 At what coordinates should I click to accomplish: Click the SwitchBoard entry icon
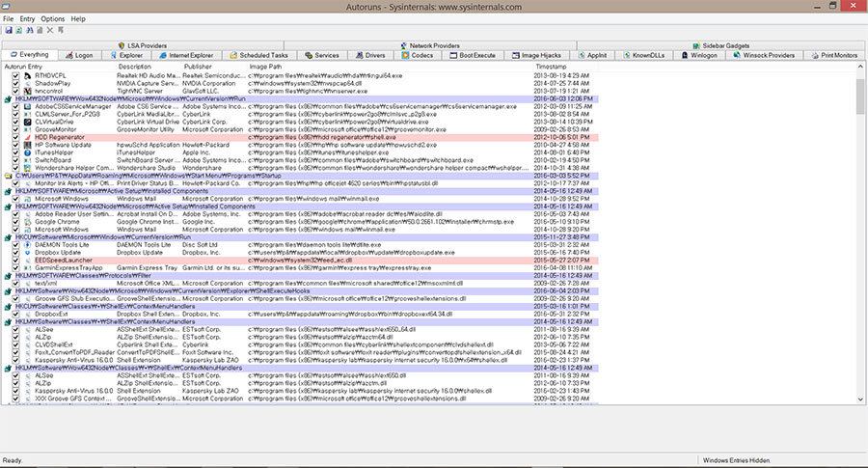tap(27, 160)
